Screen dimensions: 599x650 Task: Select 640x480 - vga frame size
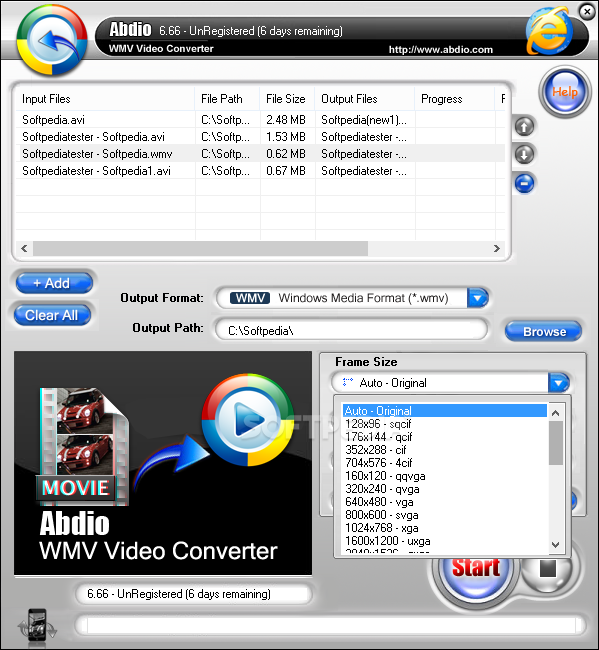(444, 502)
